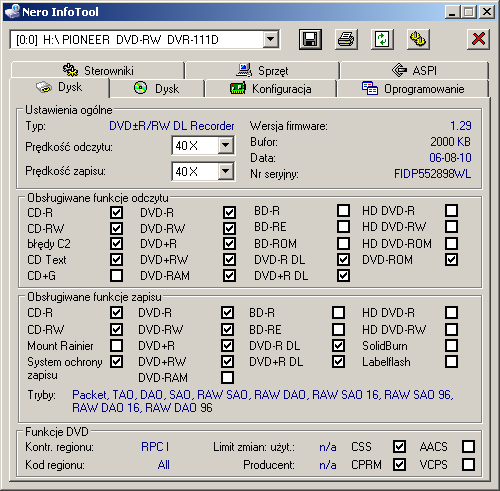Toggle DVD-RAM write checkbox
Viewport: 500px width, 491px height.
(x=227, y=378)
